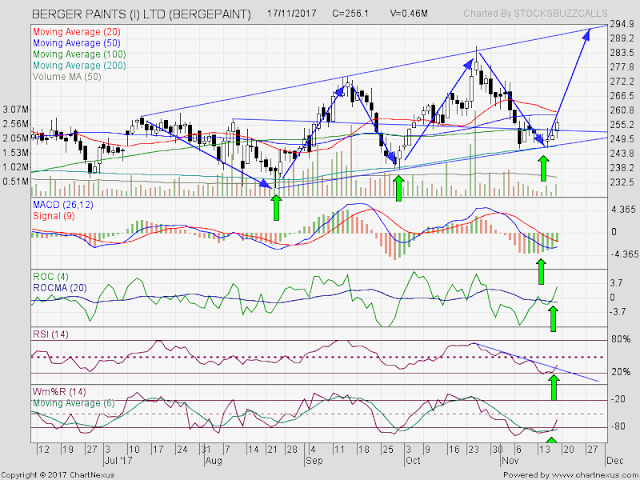Image resolution: width=640 pixels, height=480 pixels.
Task: Click the Wm%R (14) indicator label
Action: (x=59, y=392)
